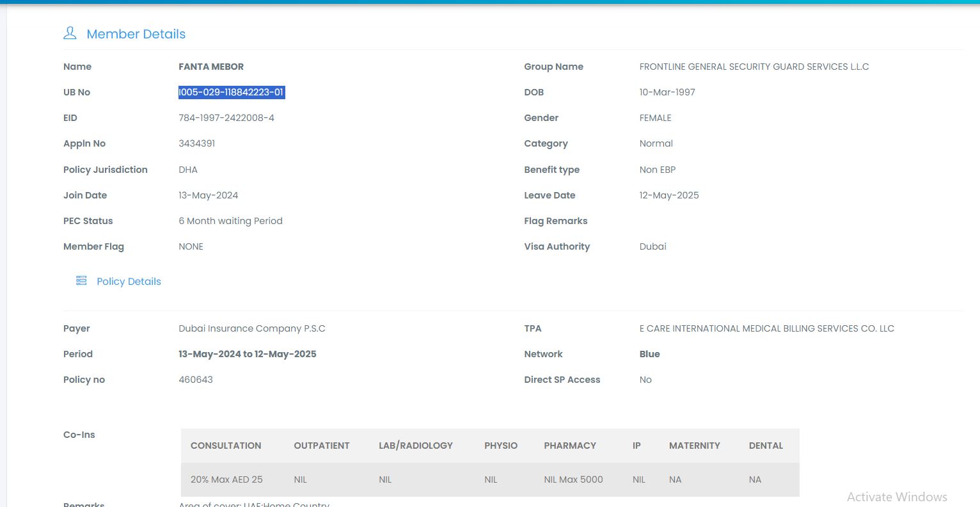Click the Group Name company text
Viewport: 980px width, 507px height.
tap(754, 67)
